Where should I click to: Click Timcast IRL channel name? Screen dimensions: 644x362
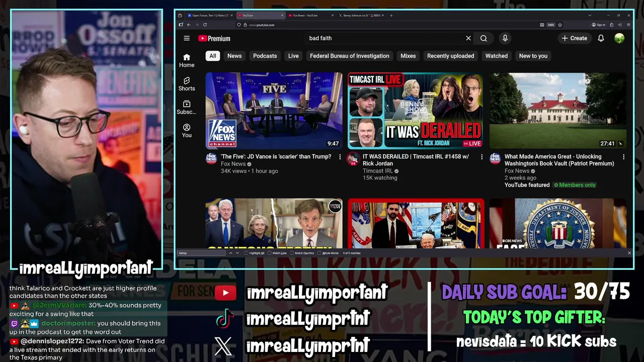pos(378,171)
